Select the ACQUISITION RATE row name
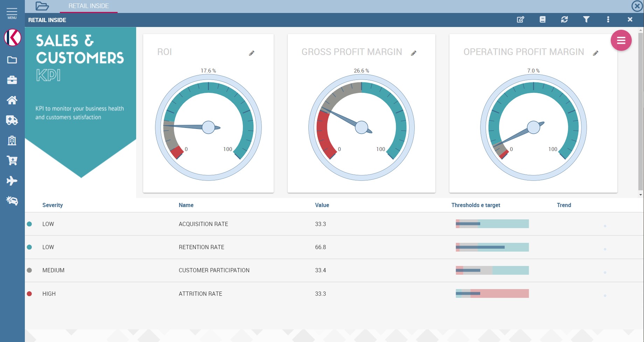Viewport: 644px width, 342px height. (x=203, y=224)
